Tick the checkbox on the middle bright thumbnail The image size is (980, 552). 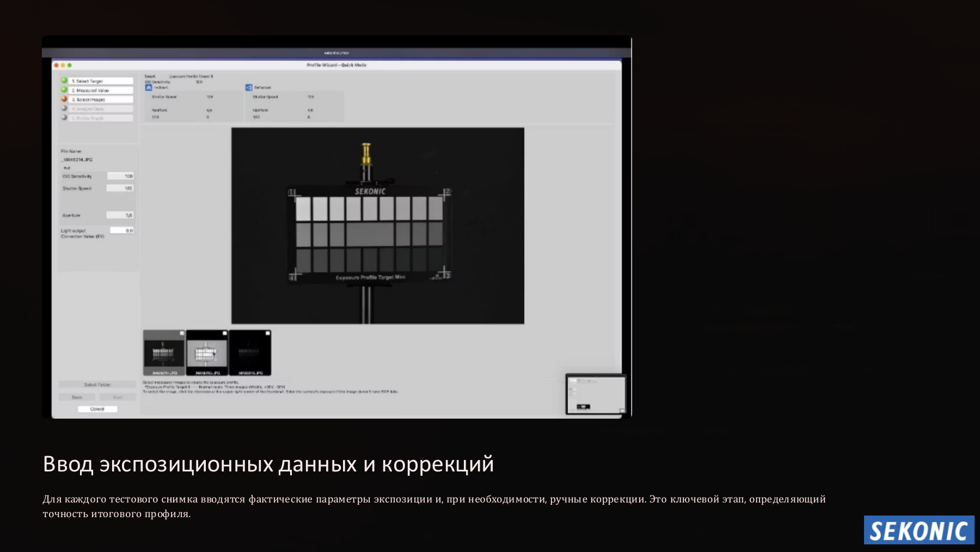click(x=225, y=333)
